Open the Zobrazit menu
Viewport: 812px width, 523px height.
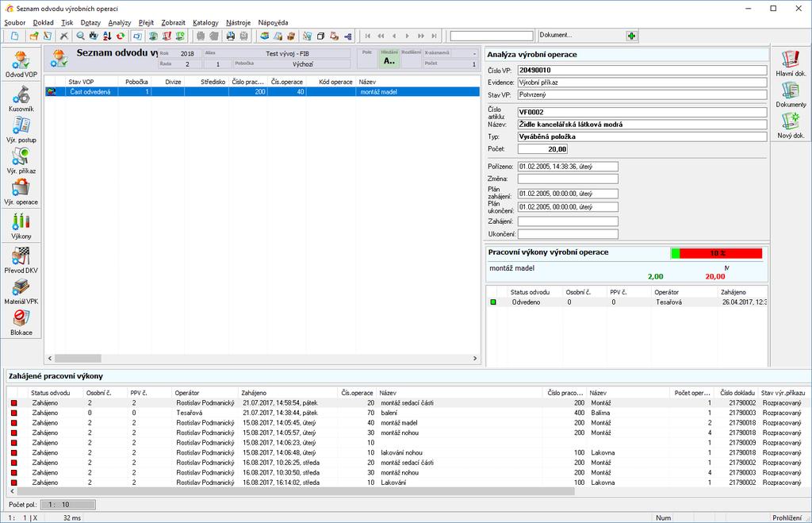[173, 23]
